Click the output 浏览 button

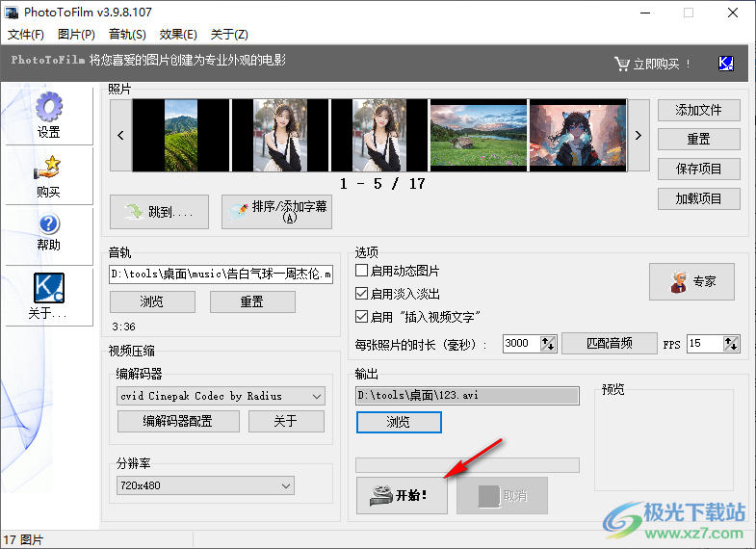coord(399,422)
